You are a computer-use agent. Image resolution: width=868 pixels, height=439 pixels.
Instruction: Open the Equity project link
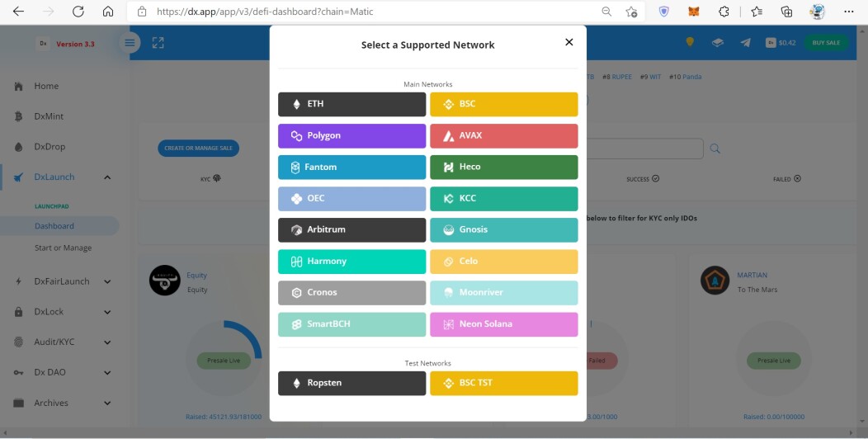196,275
